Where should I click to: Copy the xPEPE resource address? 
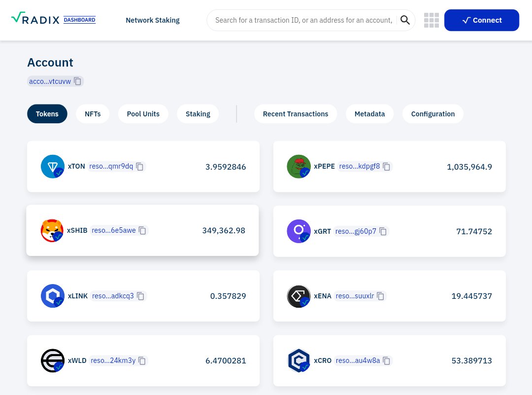[386, 166]
